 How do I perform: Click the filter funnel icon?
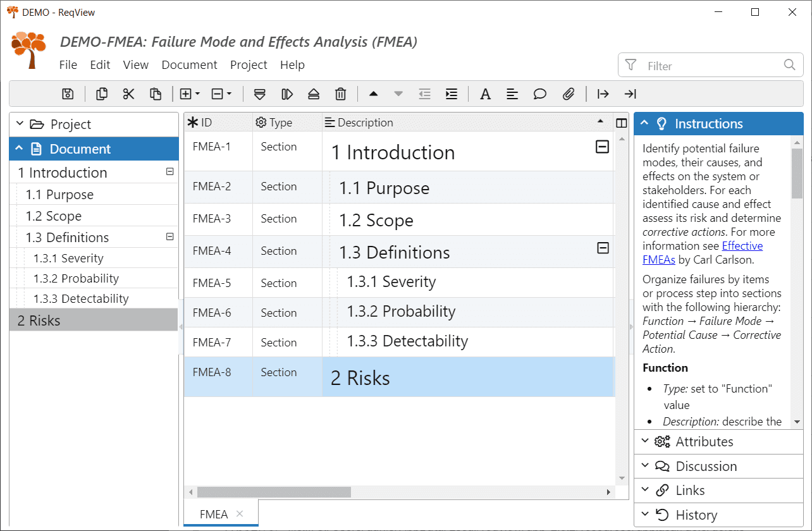point(631,65)
